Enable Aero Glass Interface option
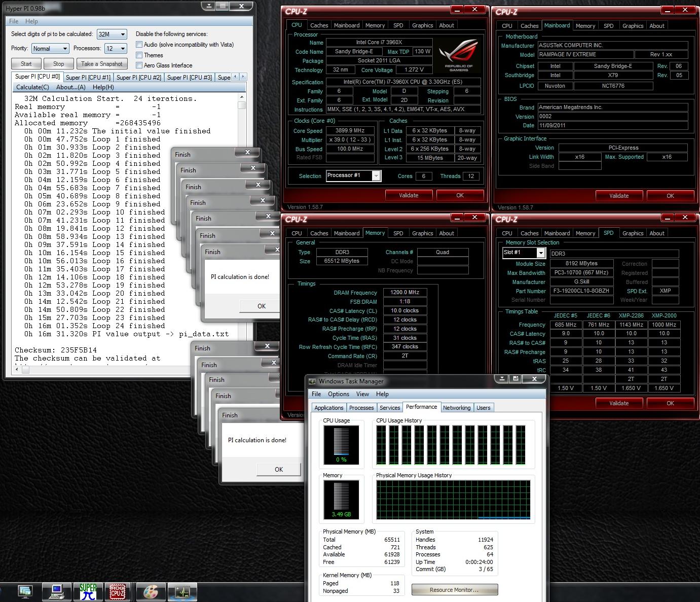Image resolution: width=700 pixels, height=602 pixels. [139, 65]
